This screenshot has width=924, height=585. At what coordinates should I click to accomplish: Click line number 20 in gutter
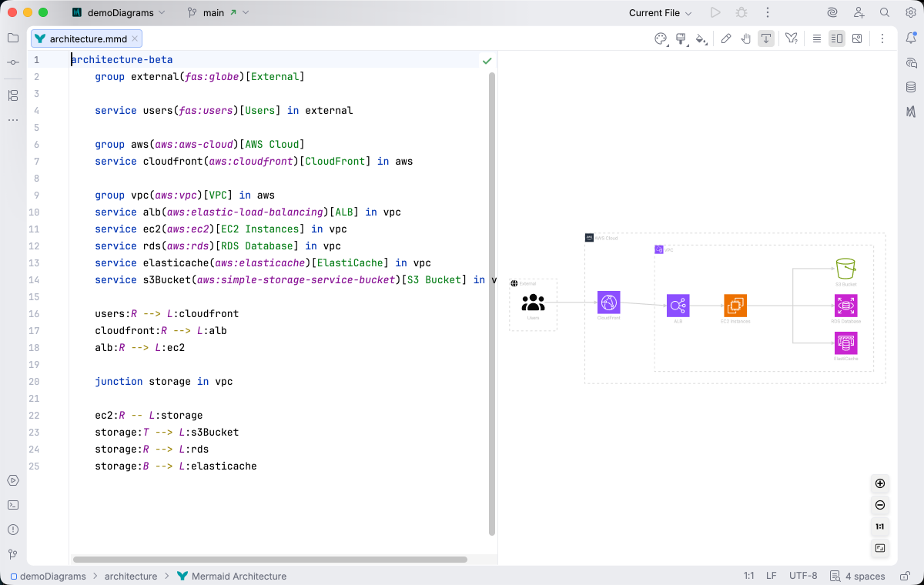click(34, 381)
